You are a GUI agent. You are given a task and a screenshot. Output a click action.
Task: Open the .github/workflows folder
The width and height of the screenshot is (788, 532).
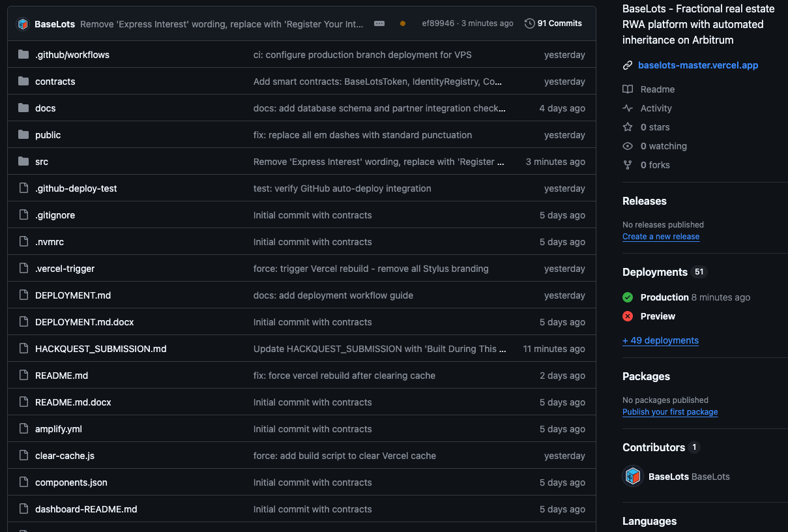pyautogui.click(x=72, y=55)
